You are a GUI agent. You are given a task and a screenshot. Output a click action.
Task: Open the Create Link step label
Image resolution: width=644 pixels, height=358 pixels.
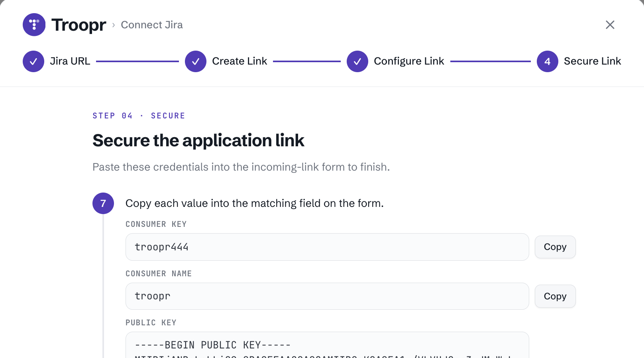[240, 61]
